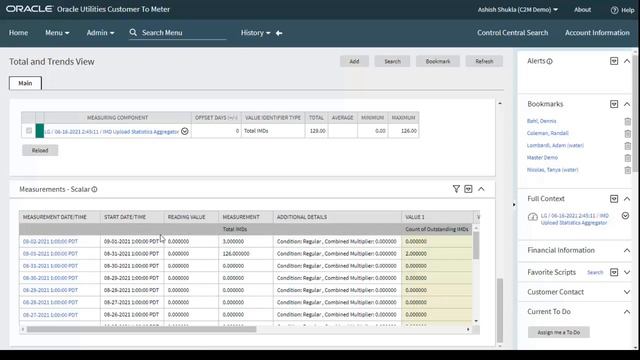
Task: Click the filter icon in Measurements - Scalar
Action: (x=456, y=189)
